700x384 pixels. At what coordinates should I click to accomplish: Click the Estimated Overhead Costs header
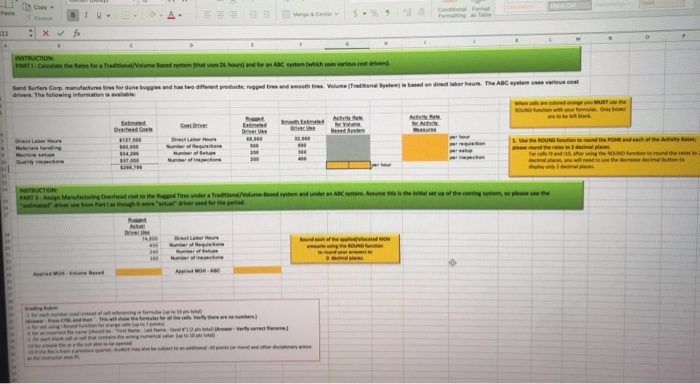[x=133, y=126]
